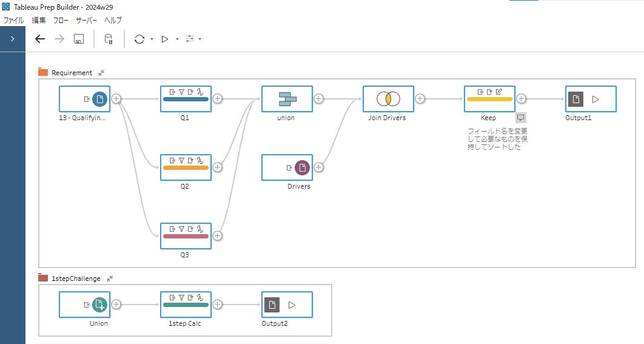This screenshot has width=644, height=344.
Task: Click the 1step Calc label
Action: point(185,324)
